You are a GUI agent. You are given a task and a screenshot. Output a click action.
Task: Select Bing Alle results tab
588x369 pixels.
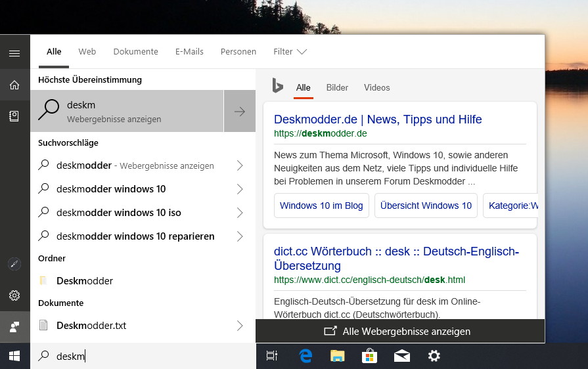click(303, 88)
